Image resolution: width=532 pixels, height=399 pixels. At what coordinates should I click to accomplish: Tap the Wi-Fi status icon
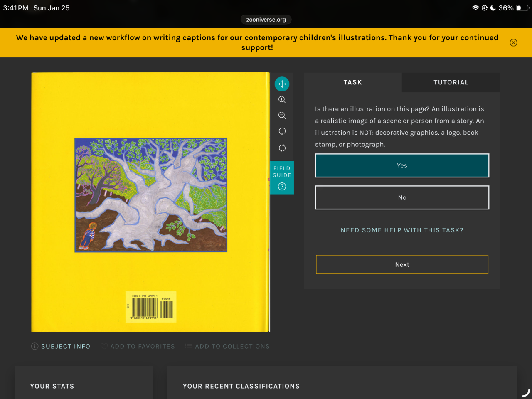(x=475, y=8)
